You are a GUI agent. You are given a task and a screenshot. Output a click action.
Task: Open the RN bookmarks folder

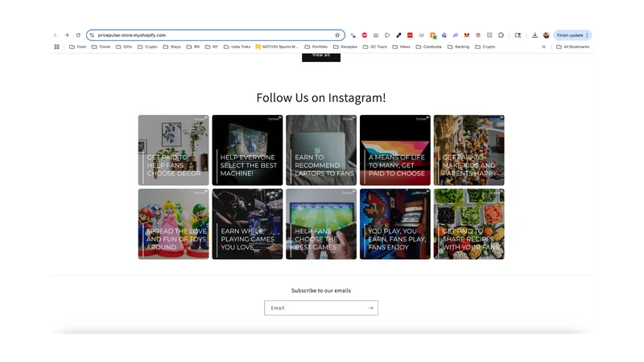click(193, 47)
